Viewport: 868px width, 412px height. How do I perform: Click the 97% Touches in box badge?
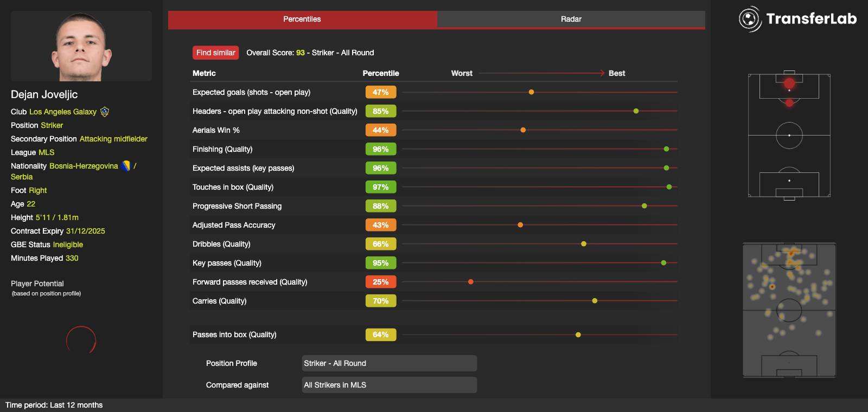tap(381, 187)
